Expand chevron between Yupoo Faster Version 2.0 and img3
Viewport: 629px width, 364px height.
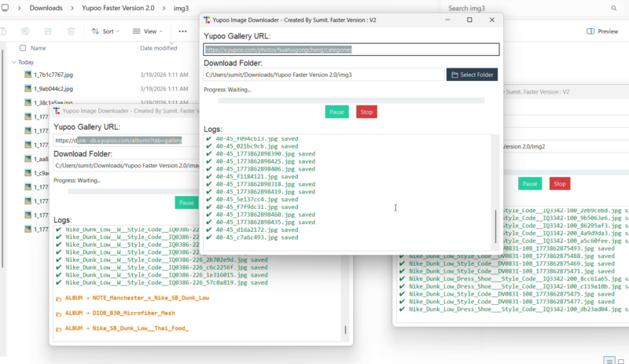164,8
